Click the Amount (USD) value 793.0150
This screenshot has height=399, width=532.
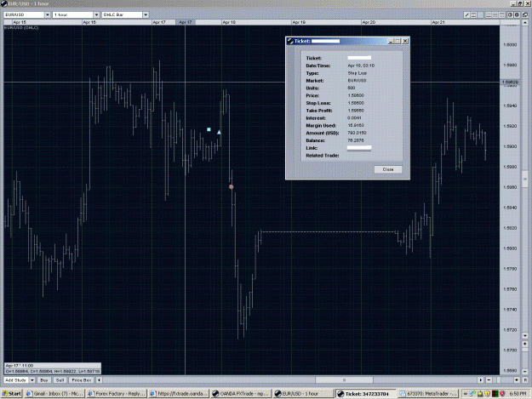(x=357, y=133)
